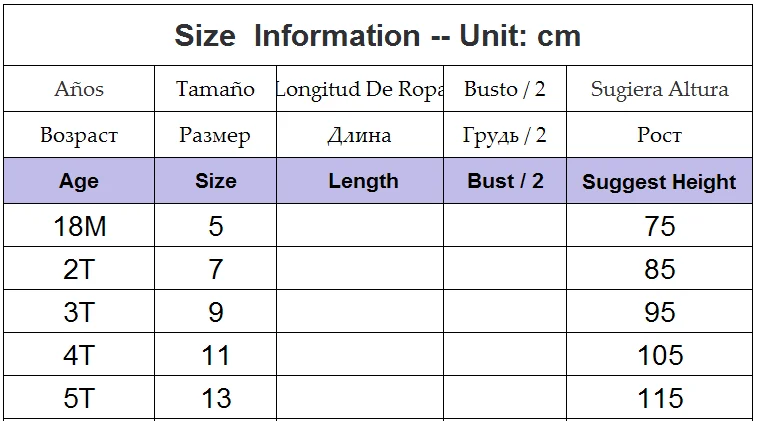This screenshot has height=421, width=757.
Task: Click the empty Length cell in the 3T row
Action: [x=360, y=311]
